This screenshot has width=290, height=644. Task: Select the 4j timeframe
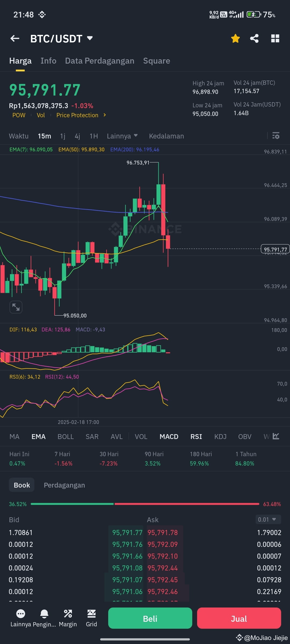77,136
